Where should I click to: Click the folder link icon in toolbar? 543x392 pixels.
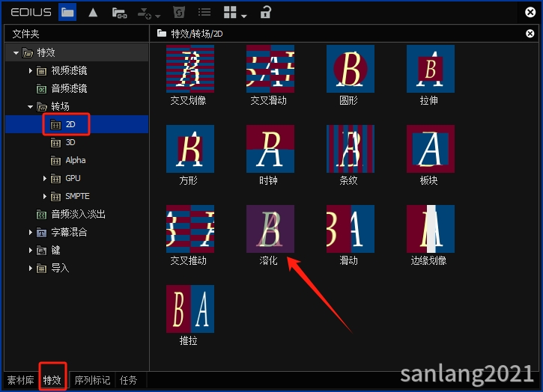(x=119, y=13)
